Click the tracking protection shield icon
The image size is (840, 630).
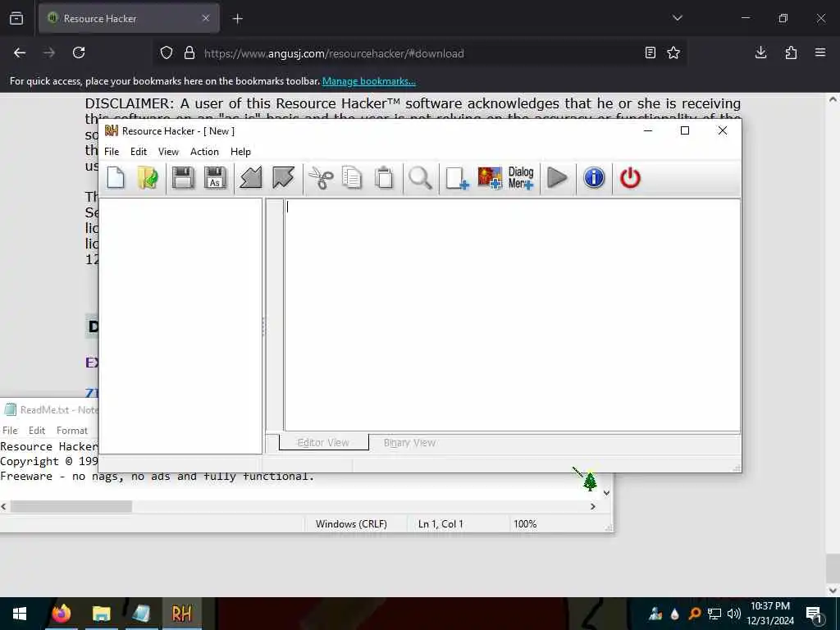point(167,52)
